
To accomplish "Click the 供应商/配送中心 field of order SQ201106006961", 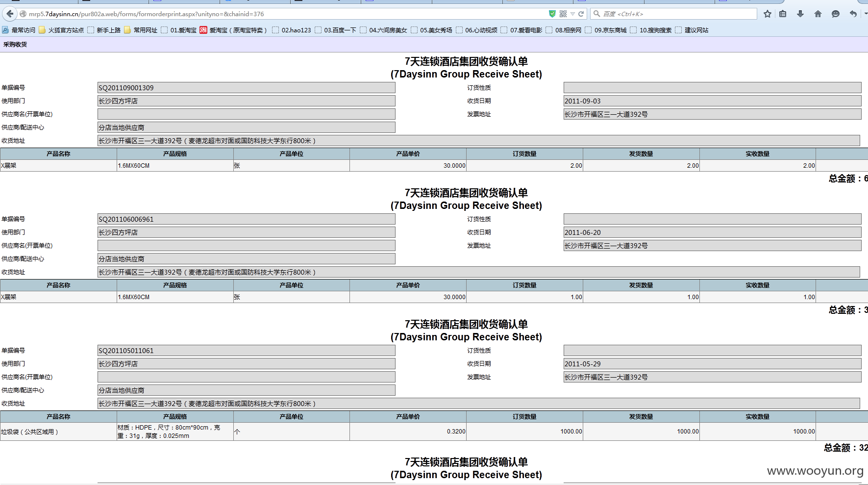I will pos(247,259).
